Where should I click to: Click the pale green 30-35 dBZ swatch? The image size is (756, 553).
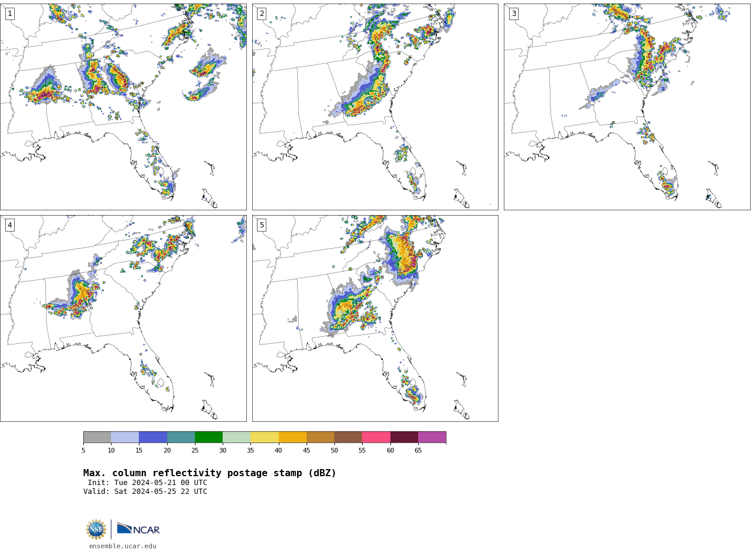[237, 437]
